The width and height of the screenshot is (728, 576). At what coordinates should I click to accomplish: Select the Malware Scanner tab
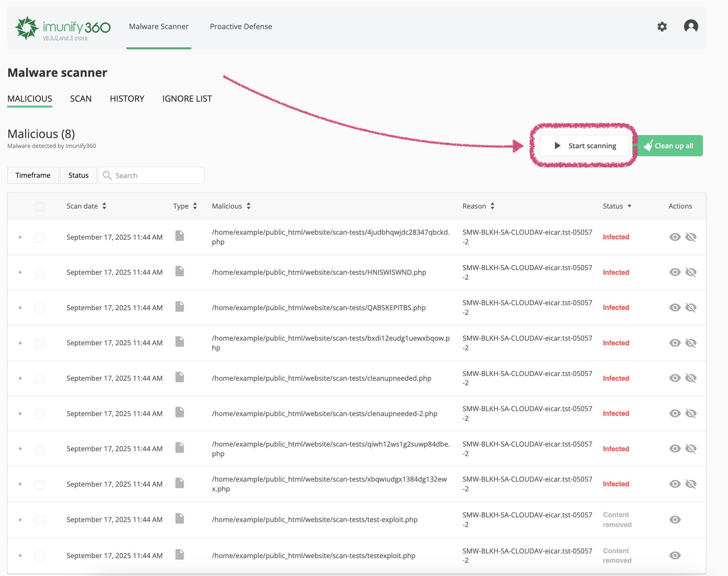159,26
